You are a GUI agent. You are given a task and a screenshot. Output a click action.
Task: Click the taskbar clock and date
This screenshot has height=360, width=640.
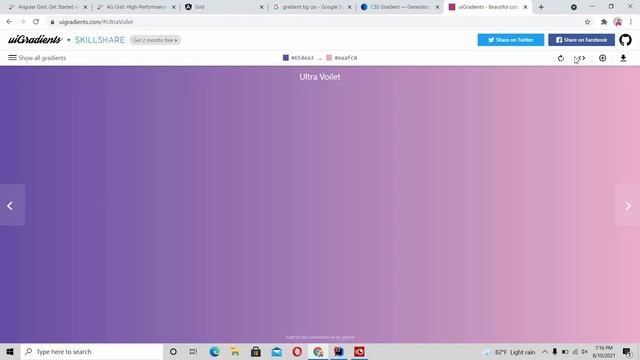pyautogui.click(x=604, y=351)
